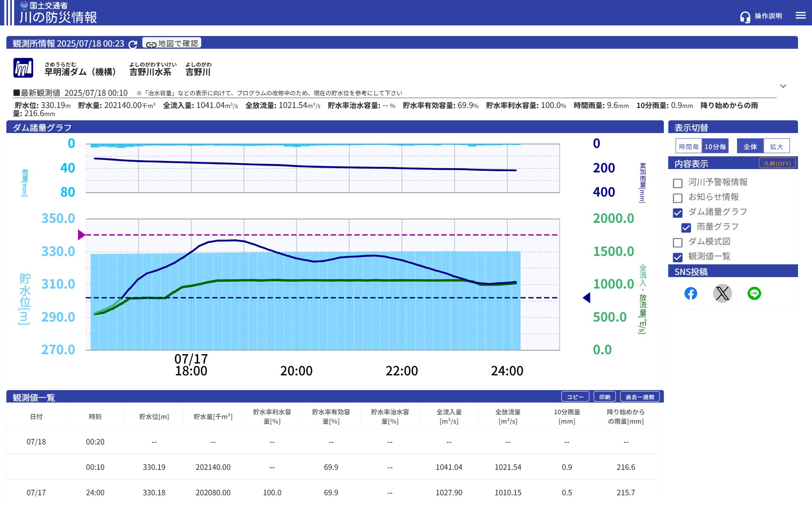812x505 pixels.
Task: Click the 全放流量 column header
Action: pos(508,416)
